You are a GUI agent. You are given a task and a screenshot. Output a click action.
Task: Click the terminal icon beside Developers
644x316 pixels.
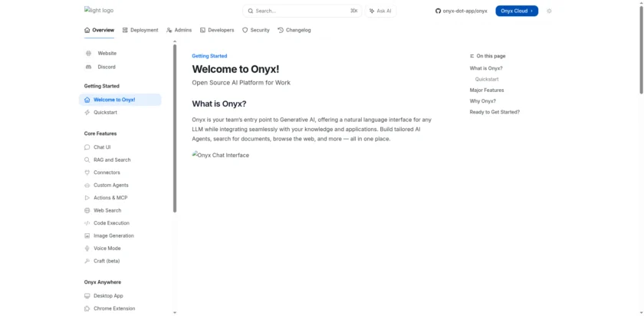202,30
